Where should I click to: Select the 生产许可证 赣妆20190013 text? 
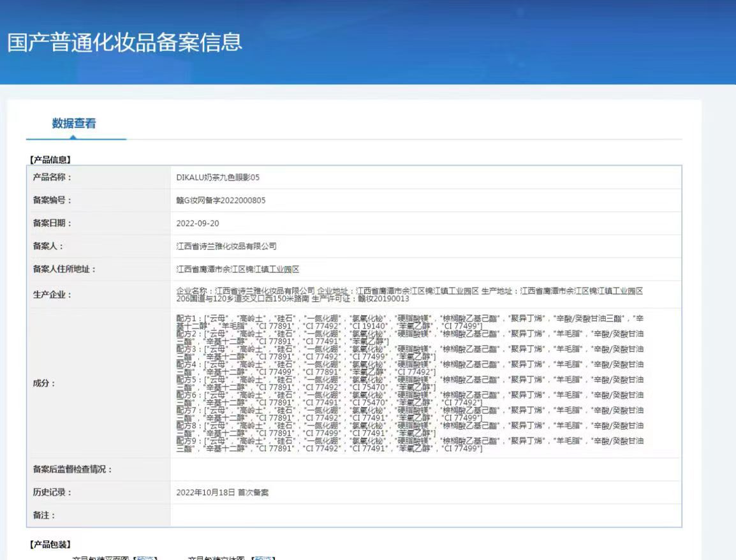point(360,298)
